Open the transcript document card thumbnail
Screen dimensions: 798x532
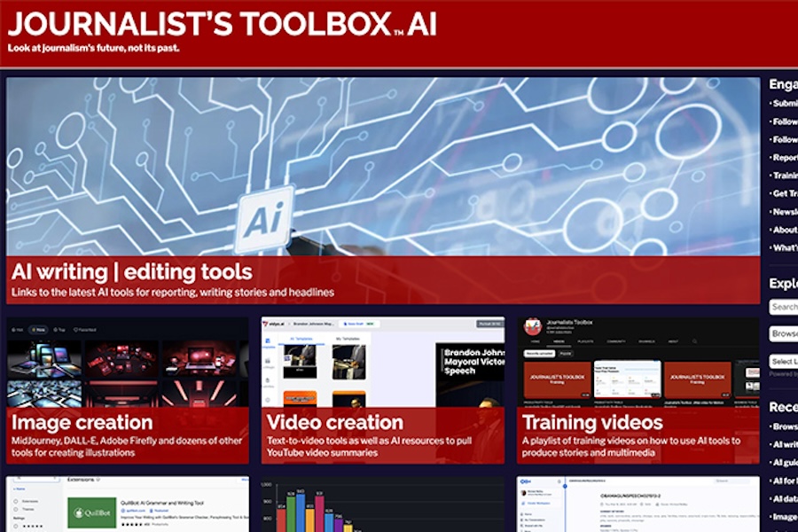tap(638, 504)
